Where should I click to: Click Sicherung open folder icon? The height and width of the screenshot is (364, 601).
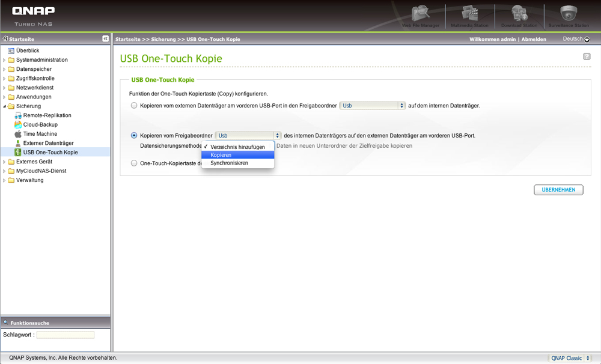pos(11,106)
